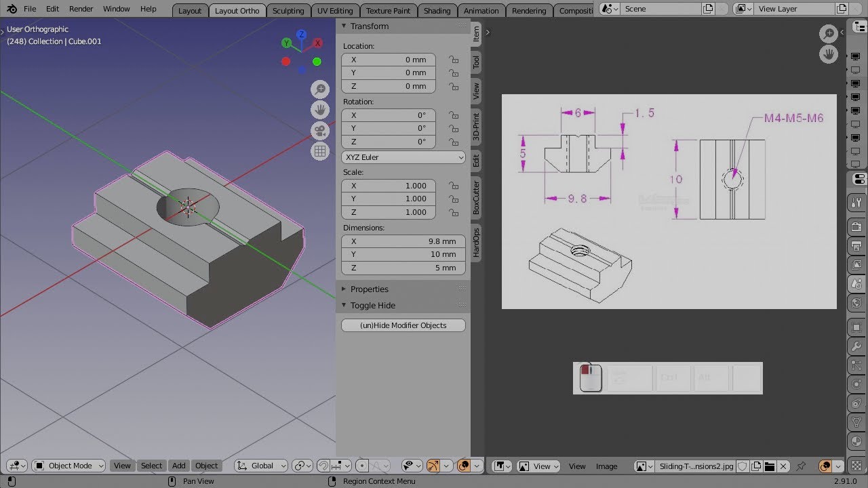Toggle lock on Location X
Screen dimensions: 868x488
click(454, 60)
